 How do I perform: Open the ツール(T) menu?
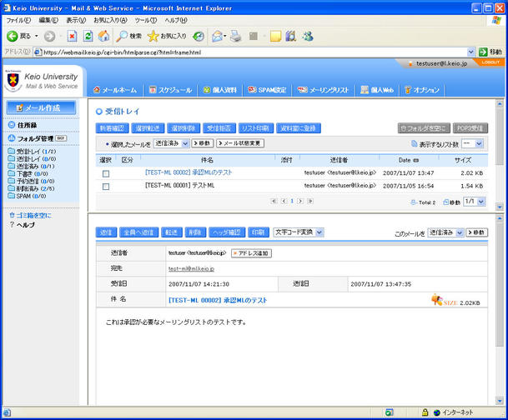[146, 19]
